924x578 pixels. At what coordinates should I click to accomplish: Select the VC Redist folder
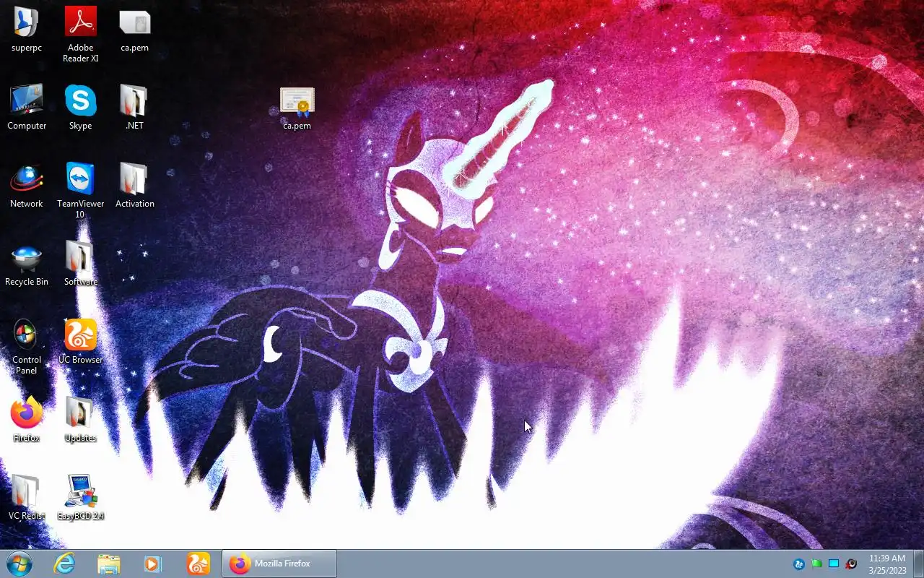(27, 497)
